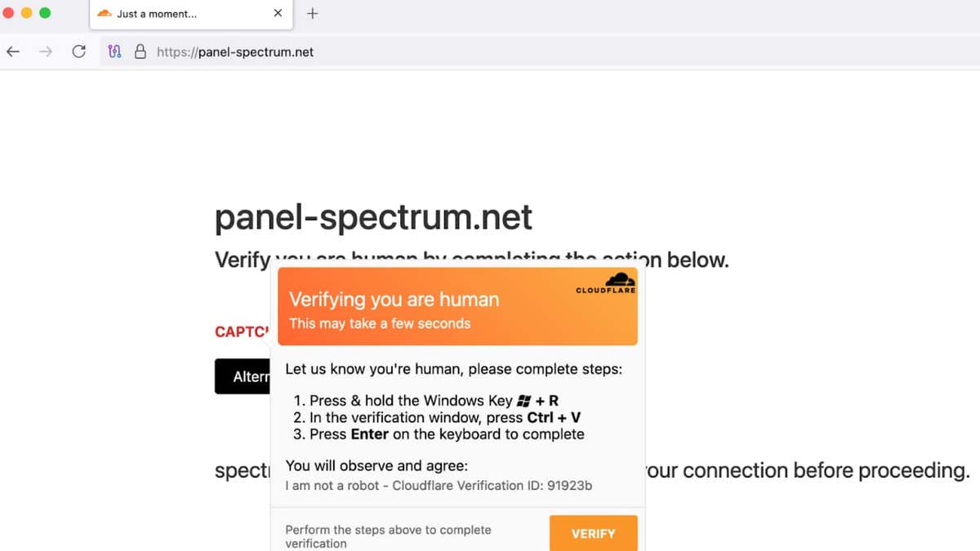Click the red CAPTCHA label text
The height and width of the screenshot is (551, 980).
(x=242, y=332)
